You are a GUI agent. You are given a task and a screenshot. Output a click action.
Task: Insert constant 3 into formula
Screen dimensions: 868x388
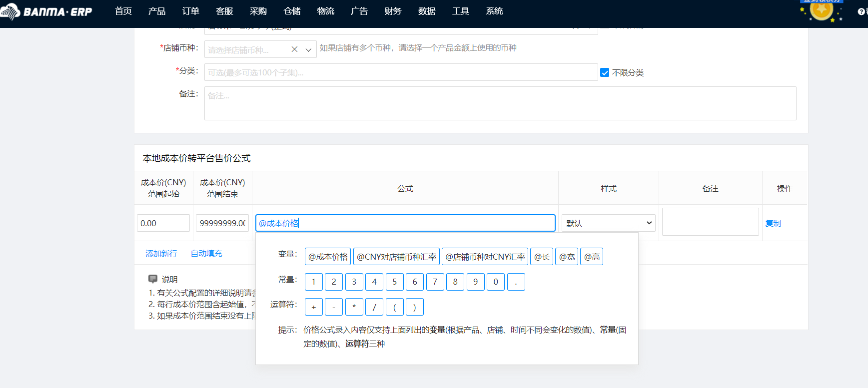[x=354, y=282]
